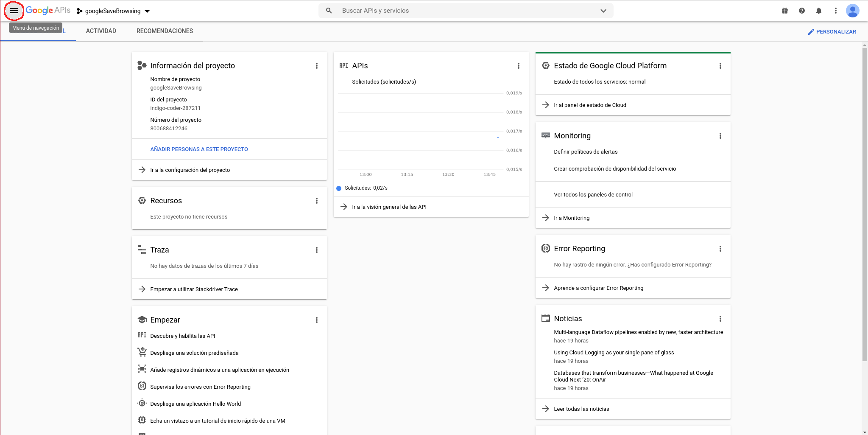Viewport: 868px width, 435px height.
Task: Switch to the RECOMENDACIONES tab
Action: (165, 31)
